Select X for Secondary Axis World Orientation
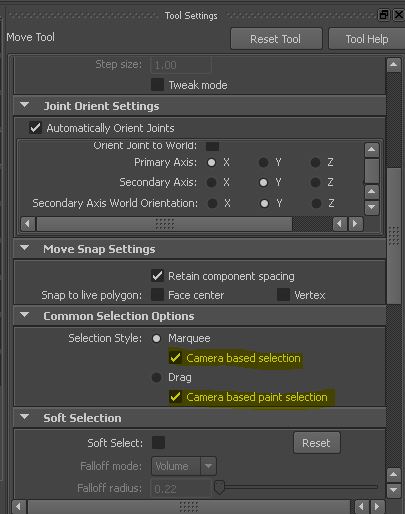Image resolution: width=405 pixels, height=514 pixels. 212,203
